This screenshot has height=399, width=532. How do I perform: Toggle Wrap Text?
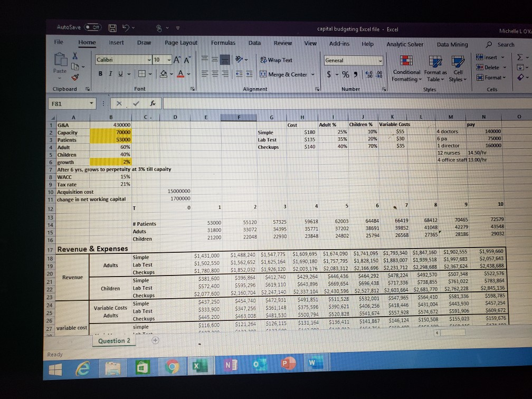click(276, 60)
